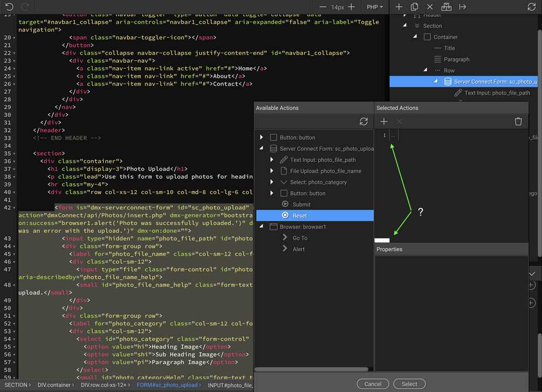Click the refresh icon in the DOM panel
Image resolution: width=542 pixels, height=392 pixels.
(531, 7)
